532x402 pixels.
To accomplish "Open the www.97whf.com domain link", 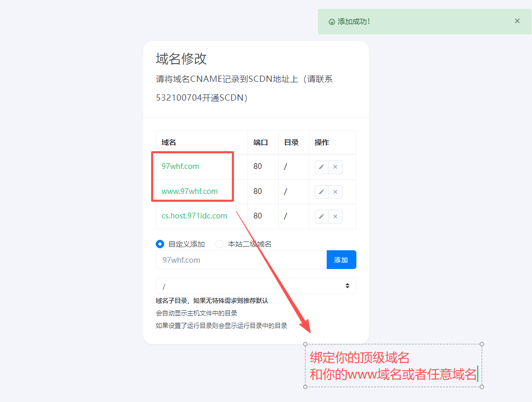I will [x=190, y=191].
